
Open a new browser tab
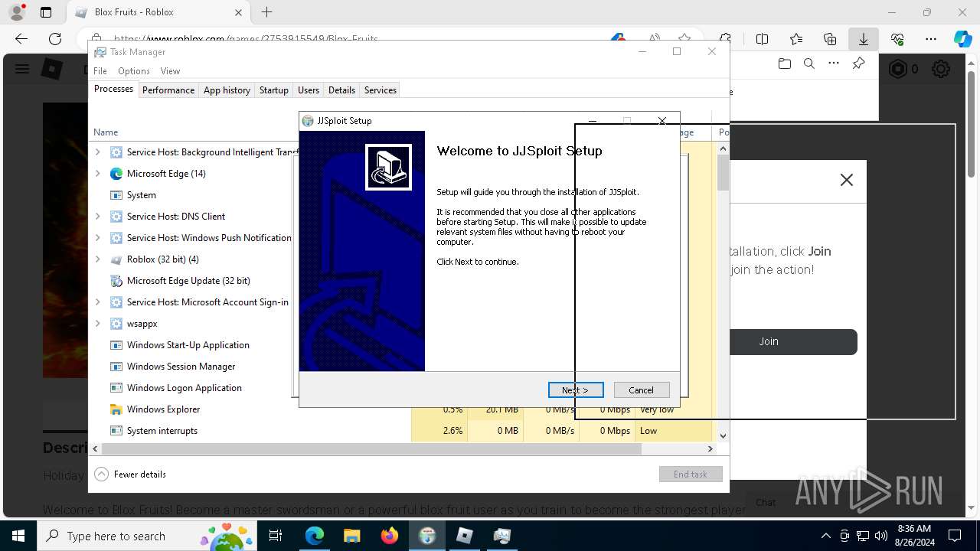coord(266,12)
